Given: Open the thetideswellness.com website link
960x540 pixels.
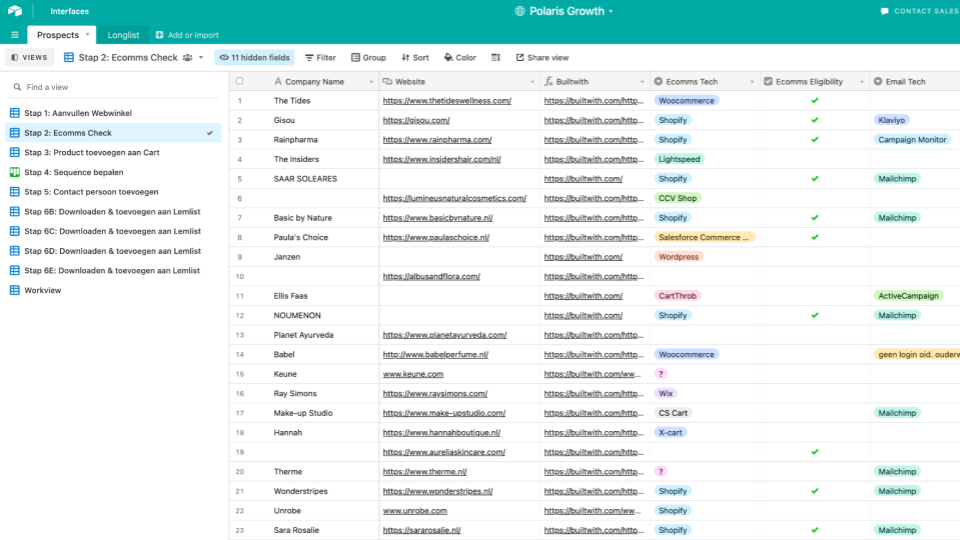Looking at the screenshot, I should [447, 100].
